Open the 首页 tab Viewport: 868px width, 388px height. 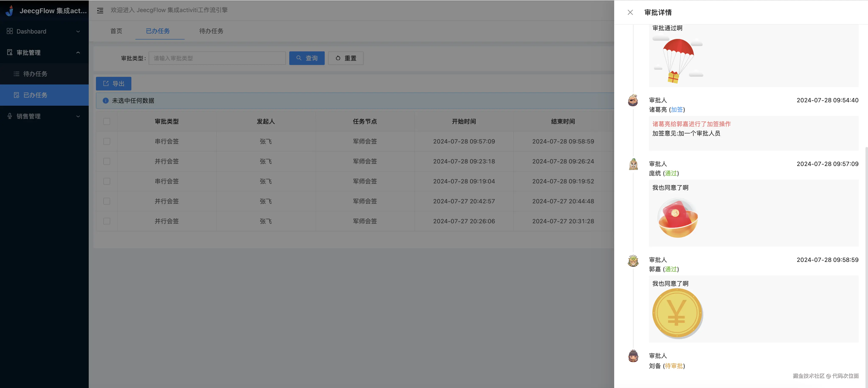(116, 31)
